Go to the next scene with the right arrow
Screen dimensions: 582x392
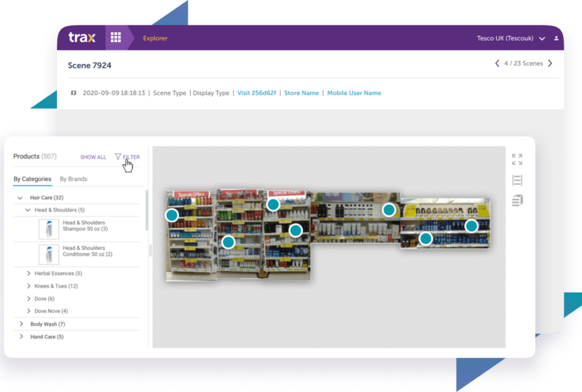coord(549,64)
